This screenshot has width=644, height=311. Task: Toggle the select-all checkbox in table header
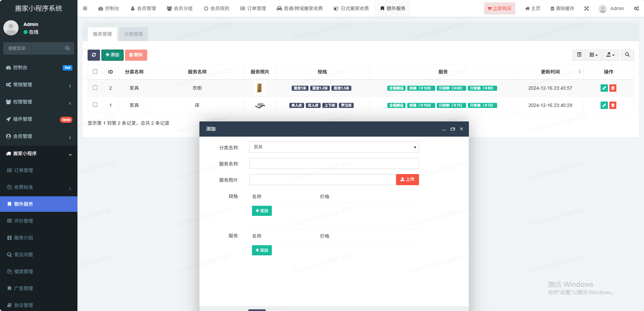95,72
